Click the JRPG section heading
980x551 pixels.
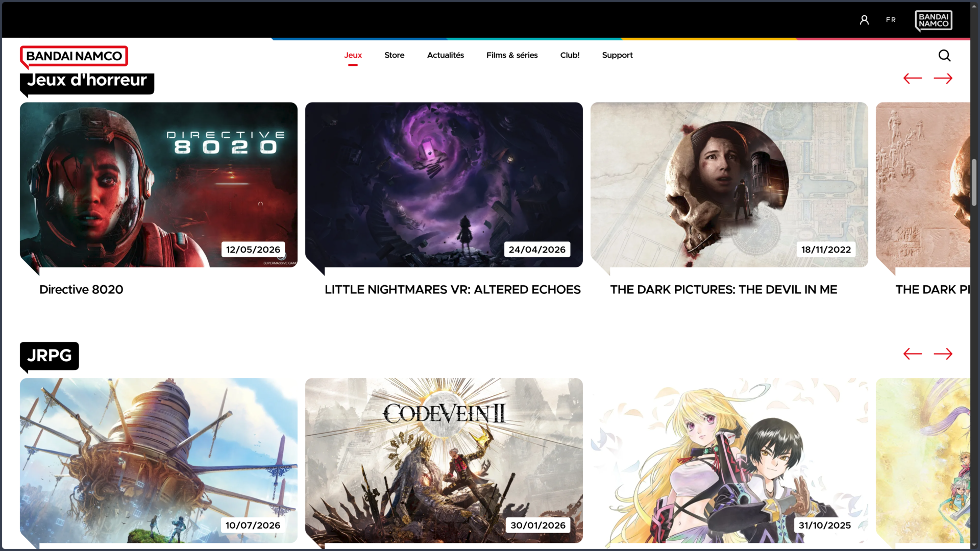coord(49,356)
